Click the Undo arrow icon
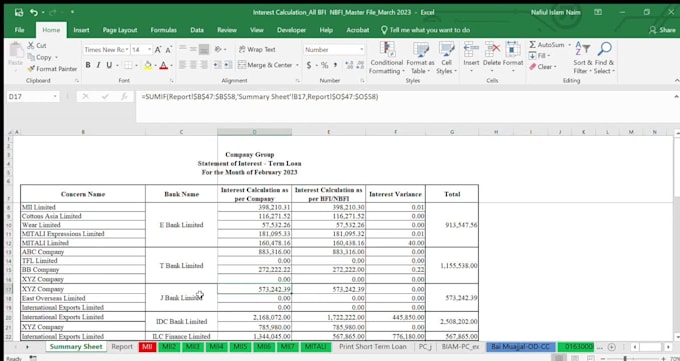Screen dimensions: 680x361 34,12
